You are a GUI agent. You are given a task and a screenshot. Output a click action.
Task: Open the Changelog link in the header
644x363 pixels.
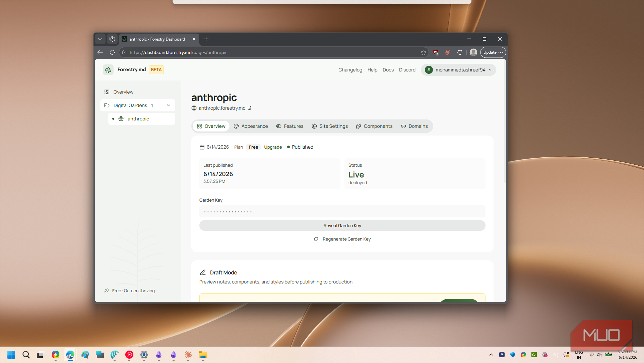point(350,70)
